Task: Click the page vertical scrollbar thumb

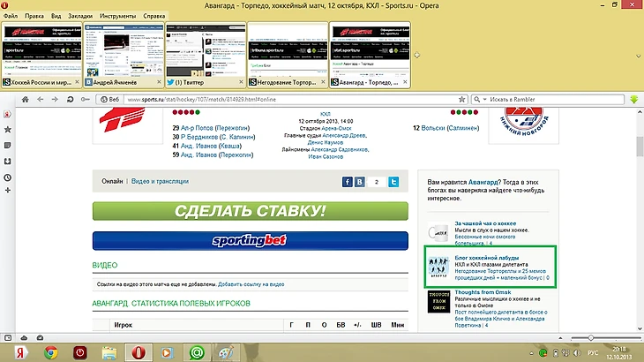Action: coord(640,147)
